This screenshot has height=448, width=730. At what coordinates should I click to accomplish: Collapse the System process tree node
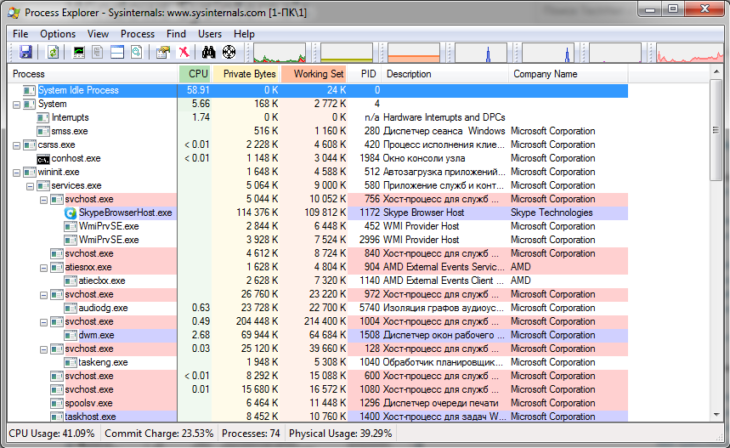17,105
